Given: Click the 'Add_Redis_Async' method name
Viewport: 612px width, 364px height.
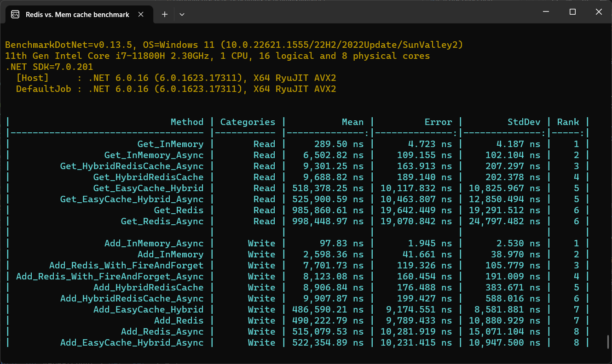Looking at the screenshot, I should pyautogui.click(x=162, y=331).
